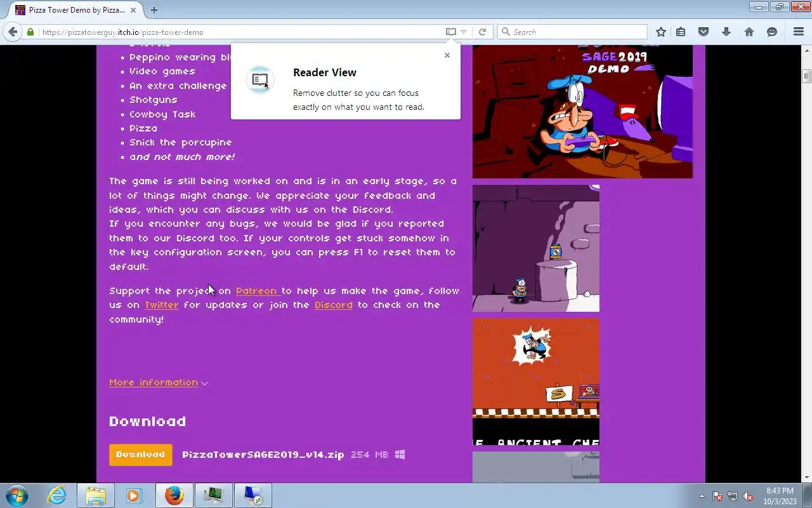Screen dimensions: 812x508
Task: Open Windows Media Player from the taskbar
Action: pyautogui.click(x=134, y=495)
